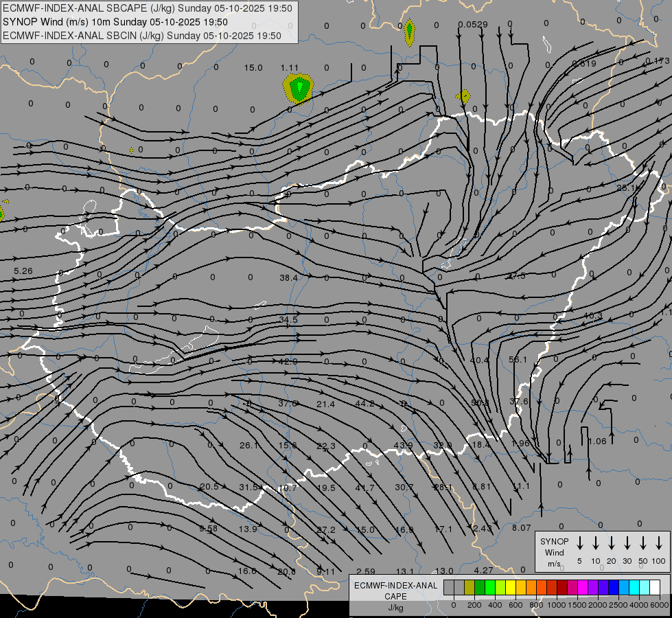
Task: Click the map value 30.7
Action: [404, 488]
